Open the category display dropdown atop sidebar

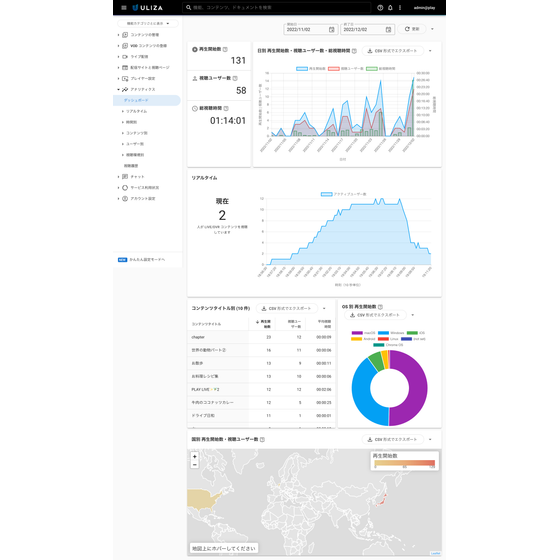148,24
